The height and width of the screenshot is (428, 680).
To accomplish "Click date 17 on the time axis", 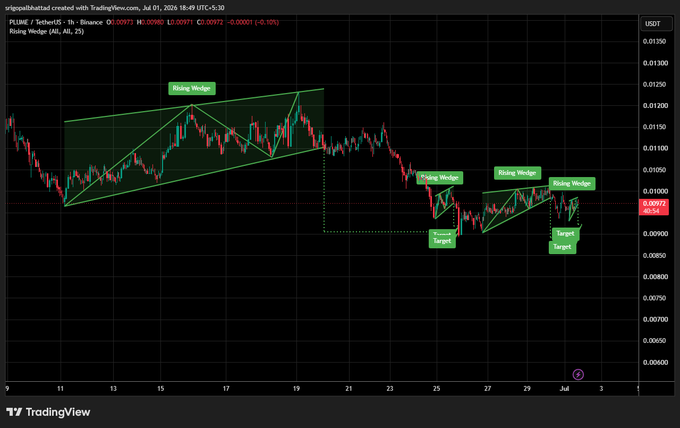I will click(226, 389).
